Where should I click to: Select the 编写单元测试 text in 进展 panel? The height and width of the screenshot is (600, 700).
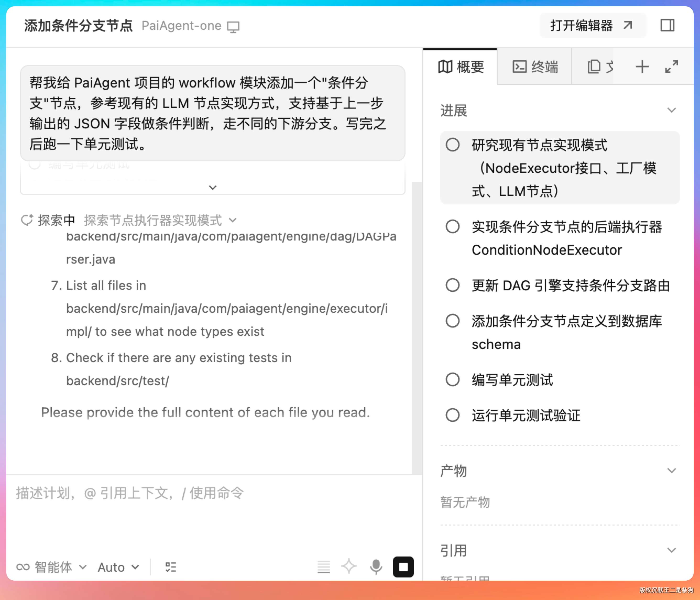click(x=512, y=380)
